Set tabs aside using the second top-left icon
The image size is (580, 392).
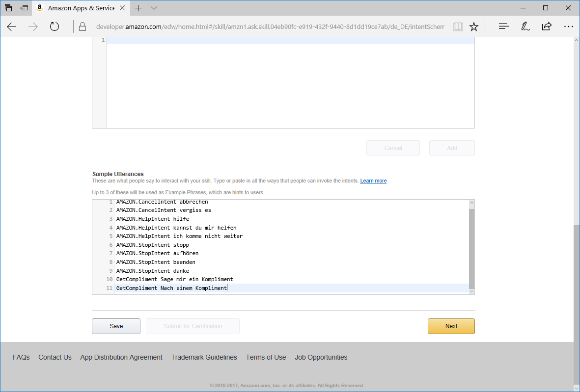coord(24,8)
